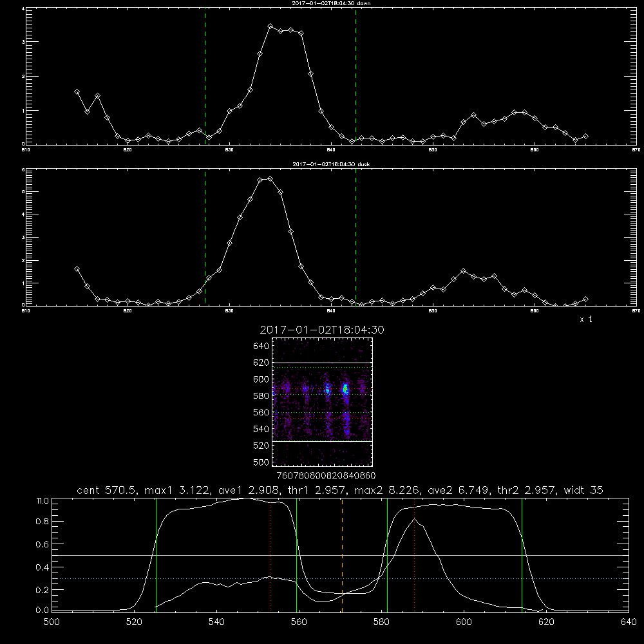Click the right green dashed line in dusk plot
644x644 pixels.
355,238
